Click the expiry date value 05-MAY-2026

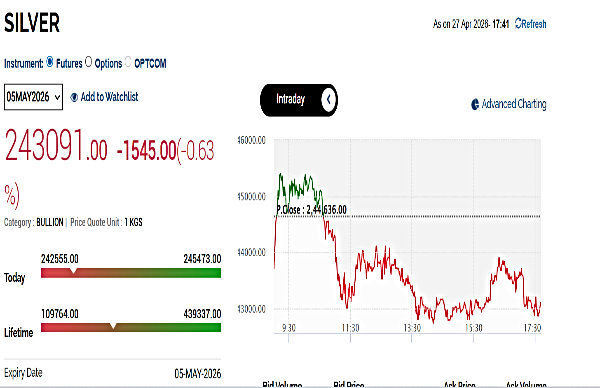[197, 373]
